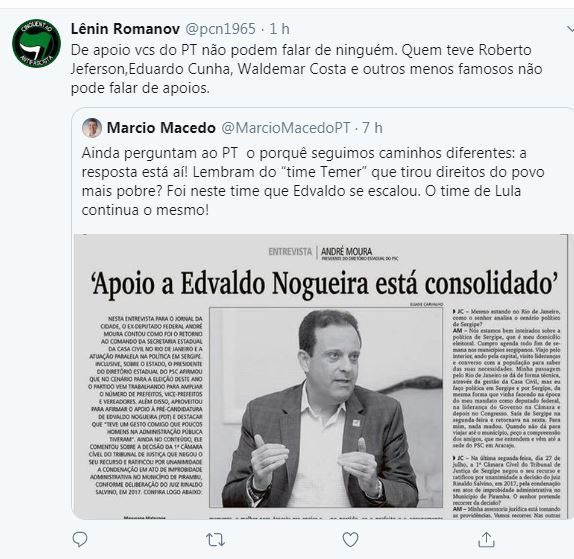
Task: Visit the Lênin Romanov profile name
Action: [125, 29]
